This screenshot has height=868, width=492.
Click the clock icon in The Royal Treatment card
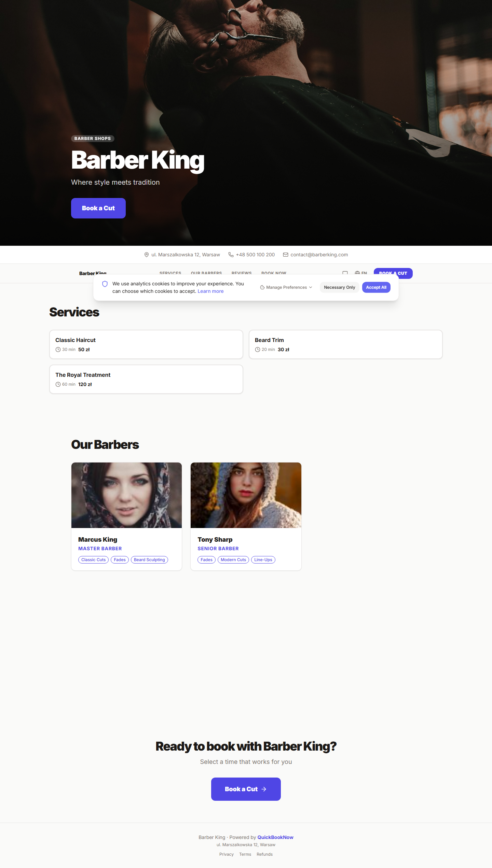pos(58,384)
